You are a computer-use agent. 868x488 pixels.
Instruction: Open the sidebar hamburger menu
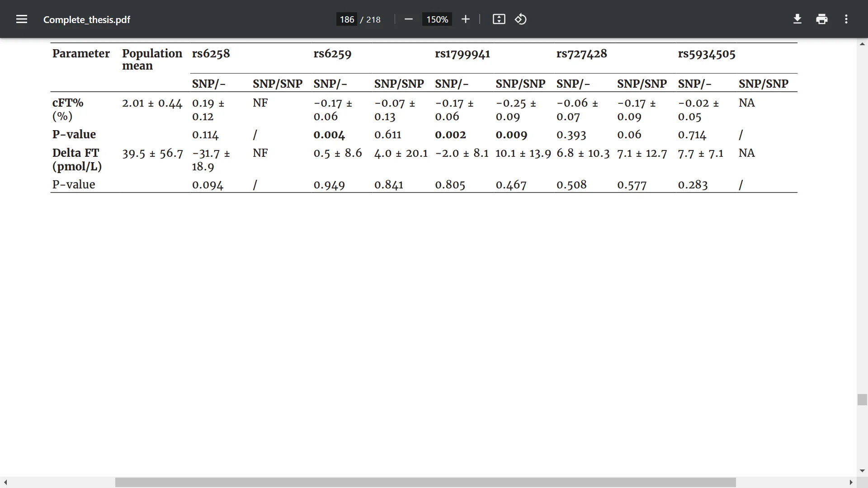[x=22, y=19]
